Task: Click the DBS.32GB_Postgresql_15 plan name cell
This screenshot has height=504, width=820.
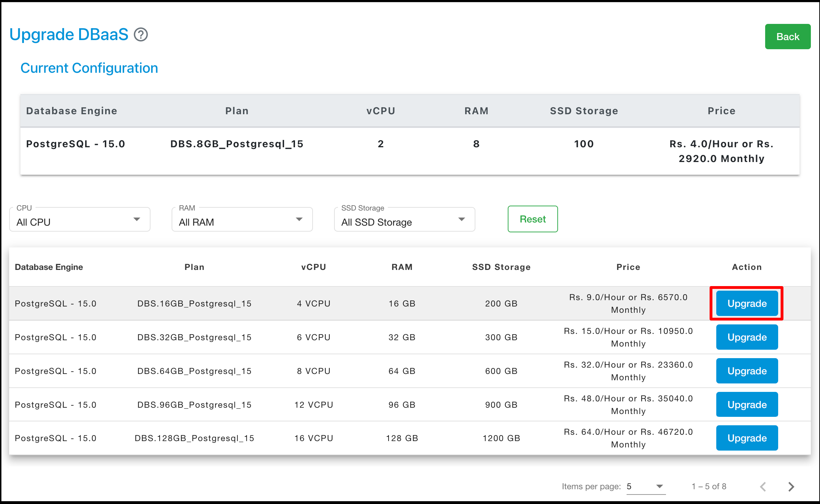Action: pos(194,337)
